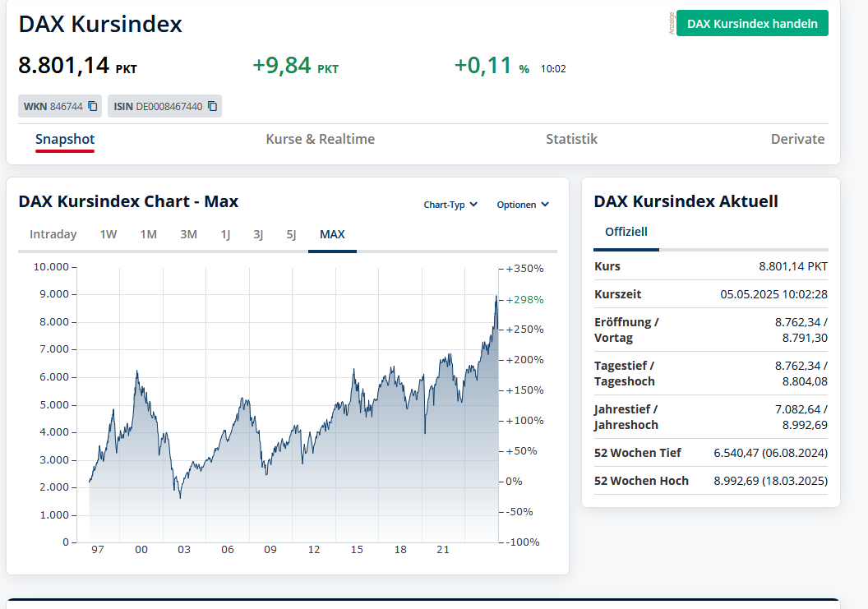Click the +9,84 PKT change value
The image size is (868, 609).
(x=296, y=65)
